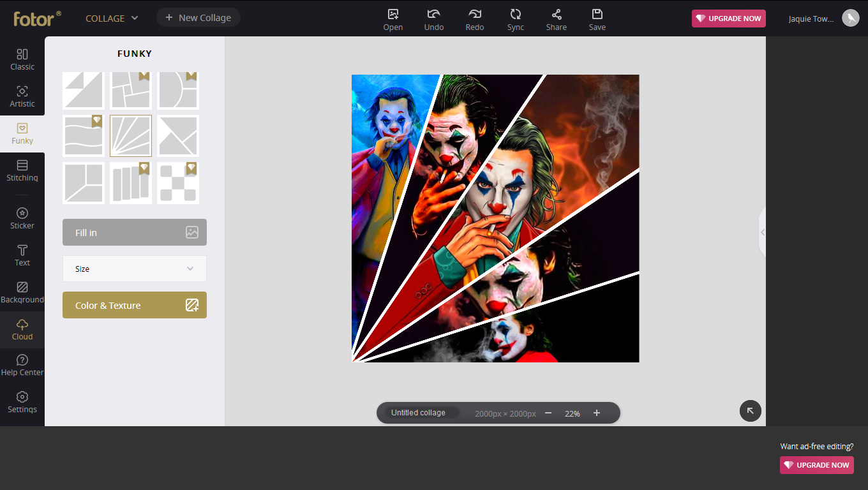Choose the checkerboard premium layout
The image size is (868, 490).
click(178, 183)
